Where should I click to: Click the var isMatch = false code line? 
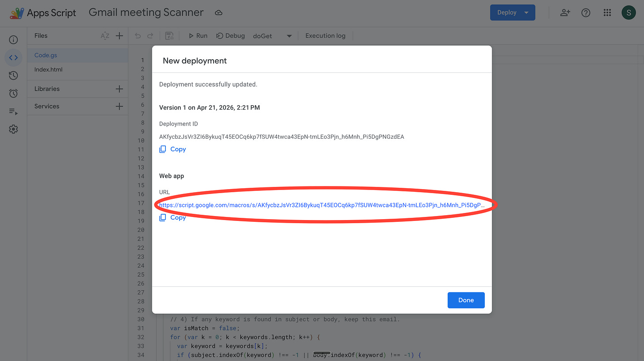pos(205,328)
